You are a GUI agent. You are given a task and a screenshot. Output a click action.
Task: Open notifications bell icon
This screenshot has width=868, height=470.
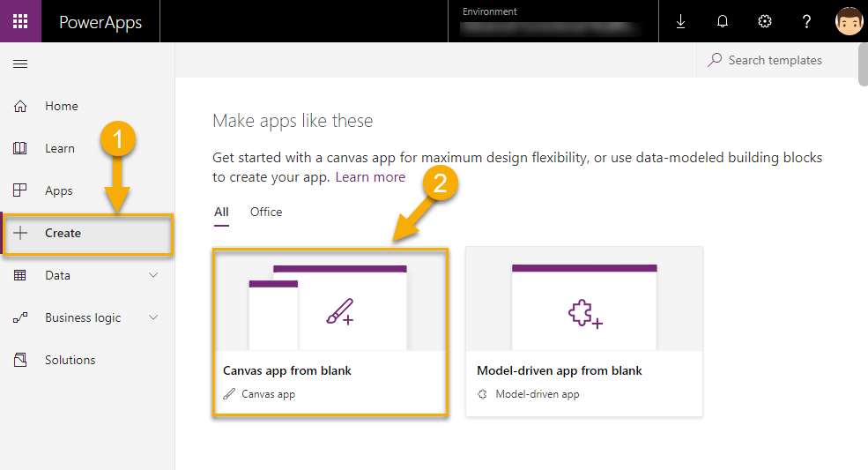click(723, 22)
